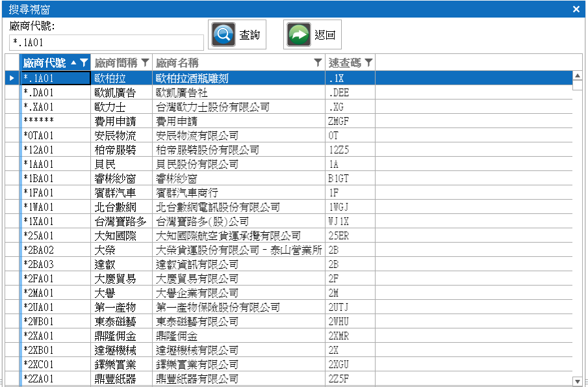Open filter on 廠商代號 column
The height and width of the screenshot is (387, 588).
click(x=84, y=62)
